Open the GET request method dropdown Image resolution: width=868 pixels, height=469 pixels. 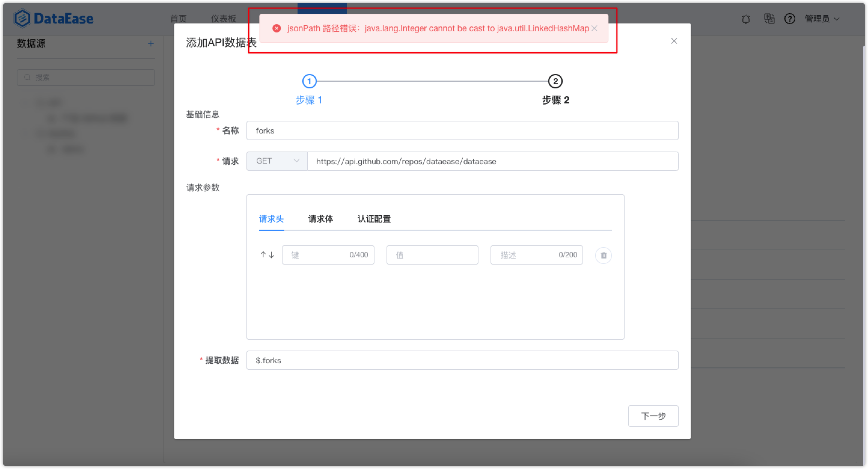pyautogui.click(x=277, y=161)
